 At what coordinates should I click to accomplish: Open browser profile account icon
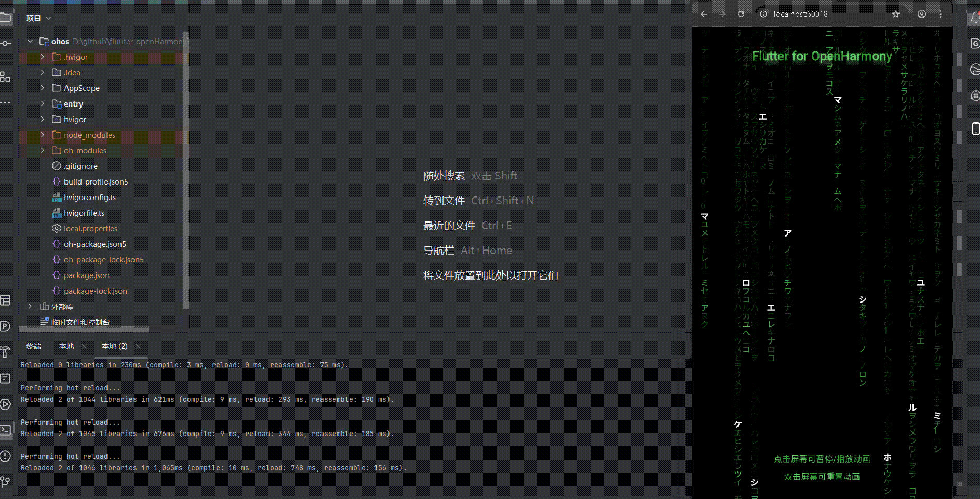click(x=922, y=14)
